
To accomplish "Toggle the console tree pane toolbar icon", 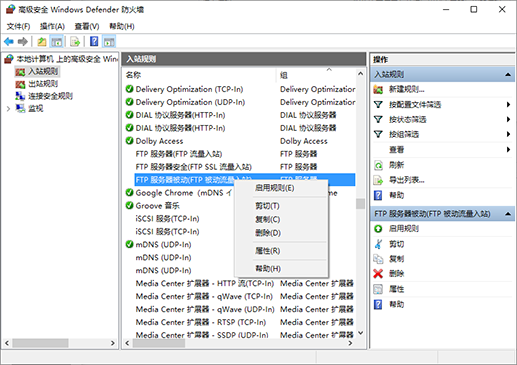I will pyautogui.click(x=56, y=42).
